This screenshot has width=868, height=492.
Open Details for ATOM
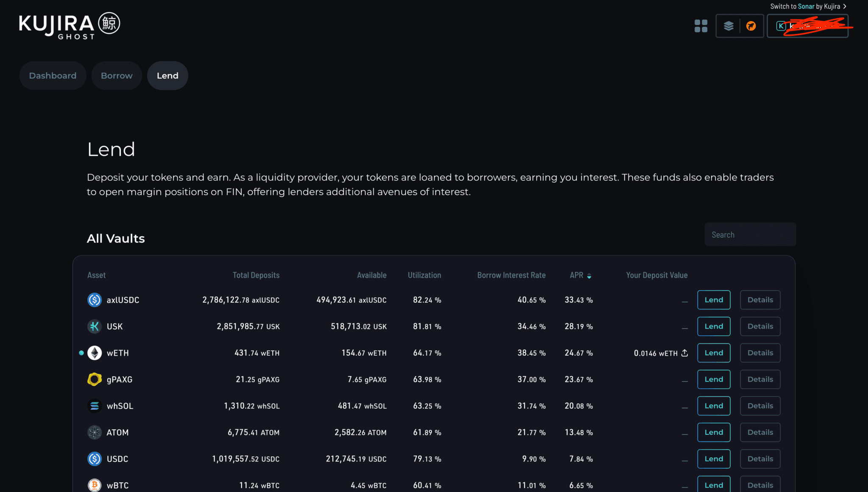(x=760, y=432)
